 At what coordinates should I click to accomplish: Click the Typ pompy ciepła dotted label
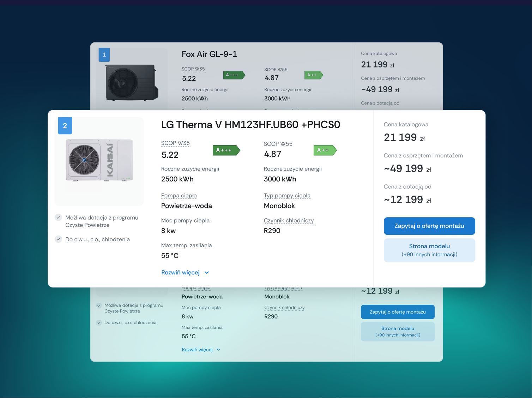(x=287, y=195)
